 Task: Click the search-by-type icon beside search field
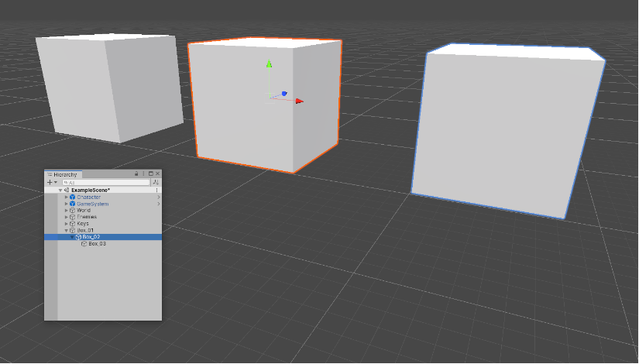click(156, 182)
